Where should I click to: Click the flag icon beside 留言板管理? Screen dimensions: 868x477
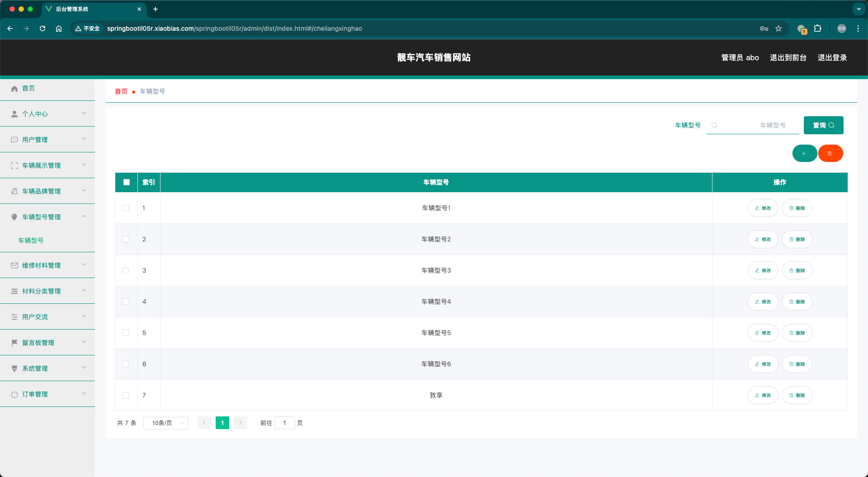coord(14,343)
